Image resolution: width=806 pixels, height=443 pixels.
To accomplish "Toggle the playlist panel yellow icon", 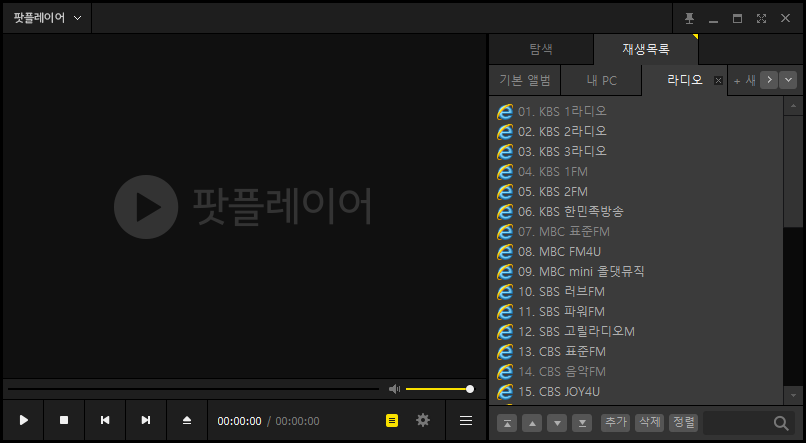I will 392,420.
